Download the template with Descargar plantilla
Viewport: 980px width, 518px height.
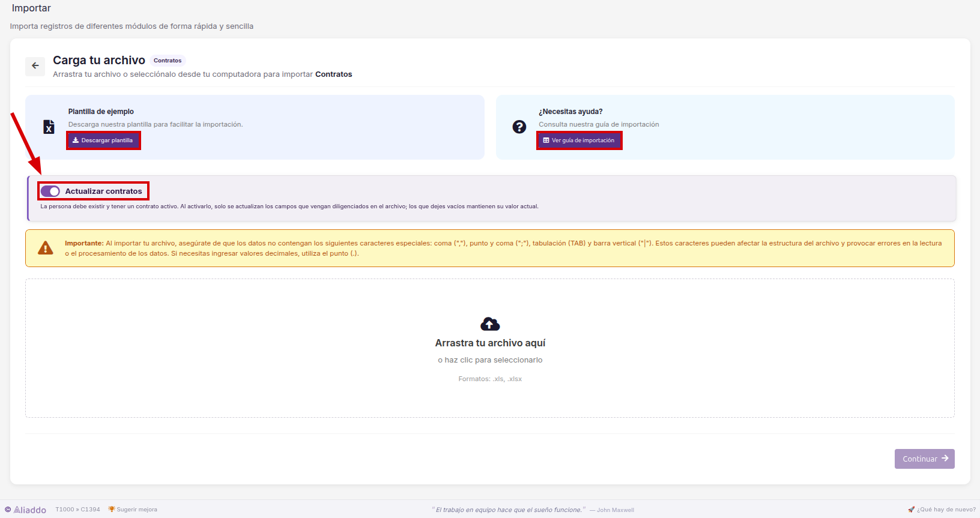coord(103,140)
